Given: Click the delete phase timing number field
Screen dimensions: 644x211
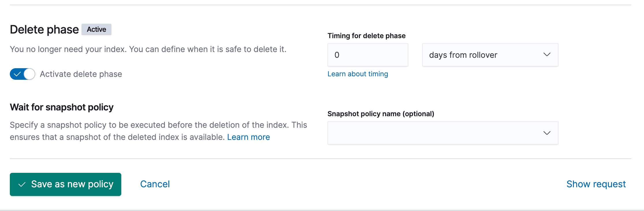Looking at the screenshot, I should (x=368, y=55).
